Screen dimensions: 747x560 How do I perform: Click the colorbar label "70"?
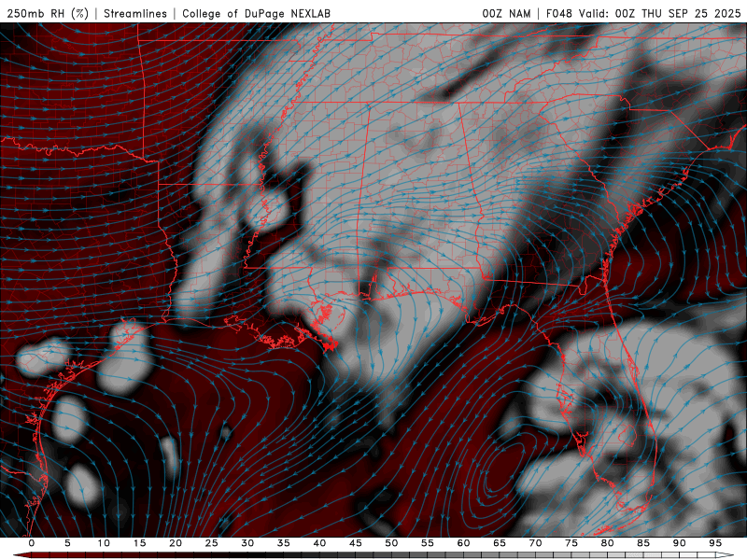click(x=535, y=543)
